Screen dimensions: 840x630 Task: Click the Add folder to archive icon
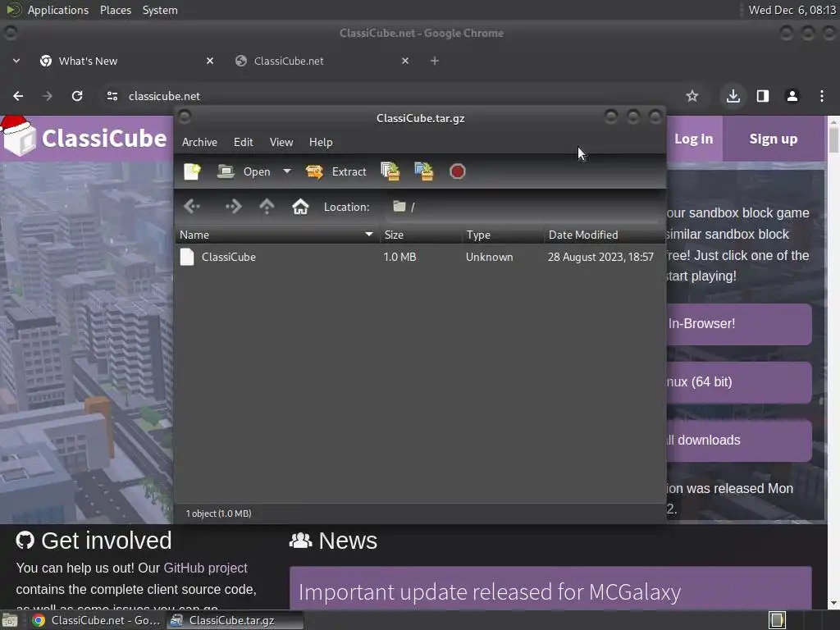point(424,171)
